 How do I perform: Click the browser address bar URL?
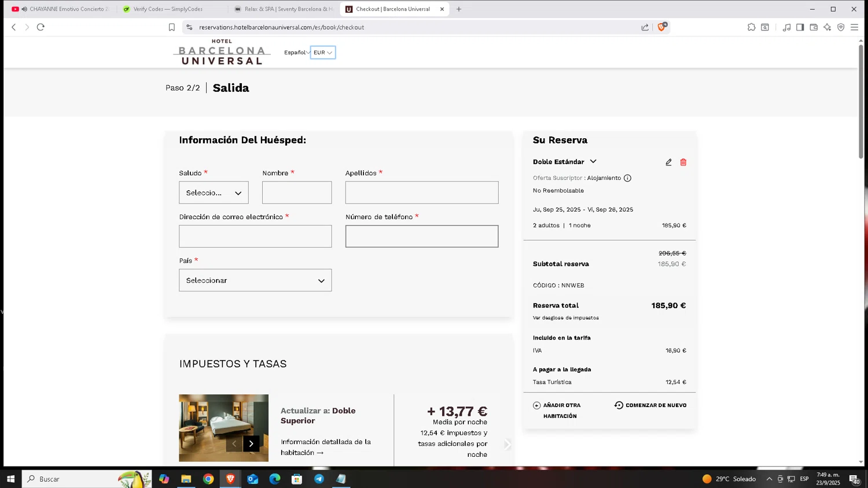[281, 27]
